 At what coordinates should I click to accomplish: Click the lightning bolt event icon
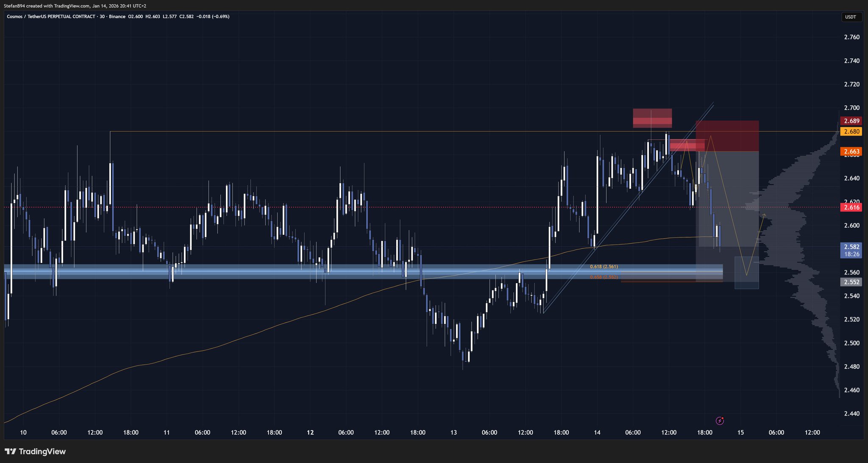coord(720,421)
